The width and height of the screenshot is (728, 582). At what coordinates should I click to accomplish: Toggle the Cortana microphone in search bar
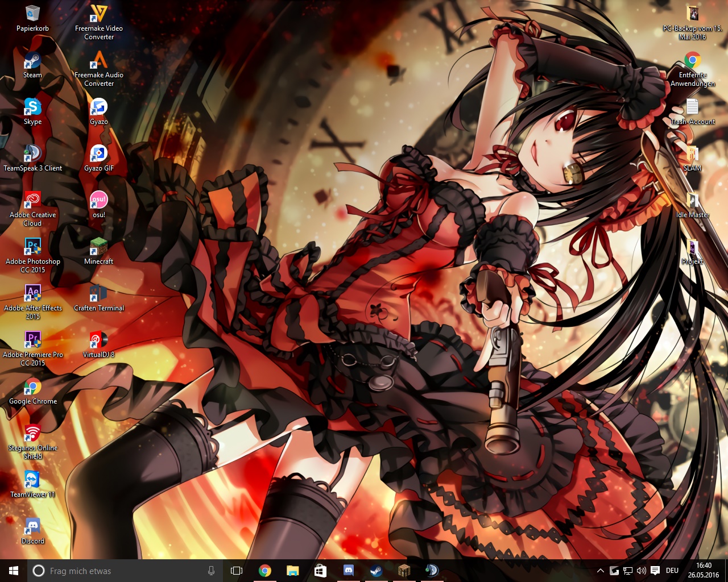click(x=211, y=571)
